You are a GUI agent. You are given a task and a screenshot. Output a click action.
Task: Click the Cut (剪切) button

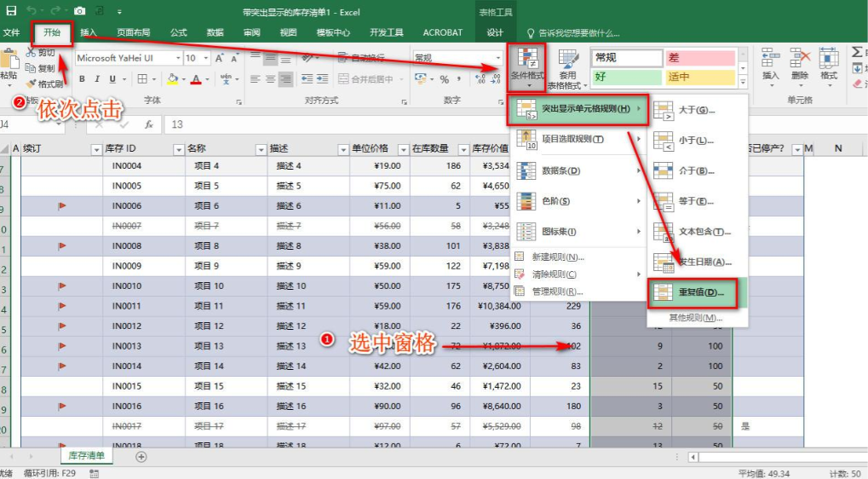pyautogui.click(x=41, y=53)
